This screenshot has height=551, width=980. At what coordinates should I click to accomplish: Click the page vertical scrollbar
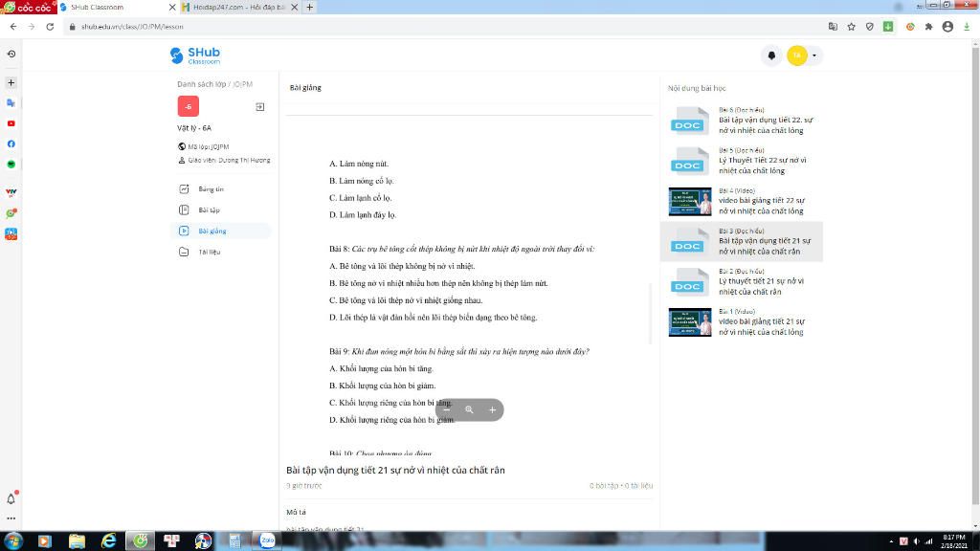[x=975, y=275]
